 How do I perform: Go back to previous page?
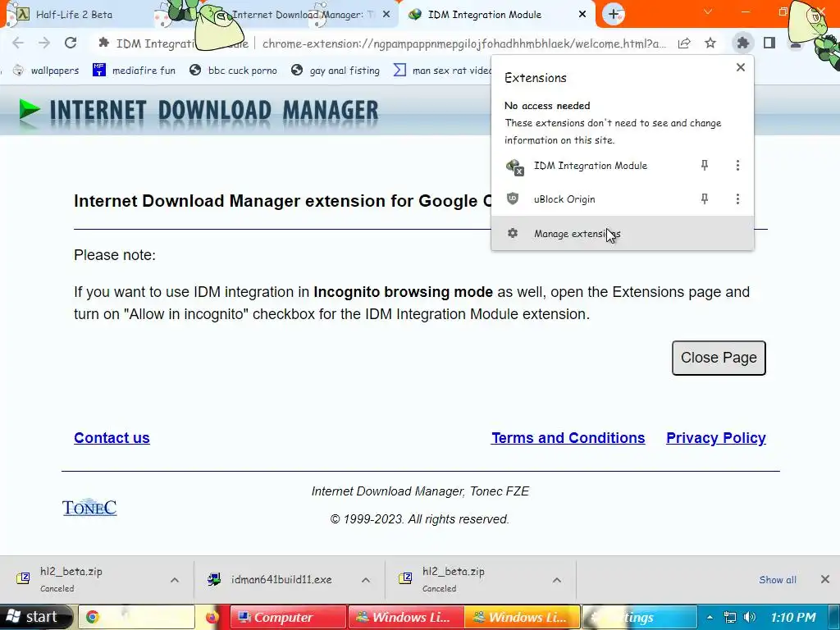[x=18, y=43]
